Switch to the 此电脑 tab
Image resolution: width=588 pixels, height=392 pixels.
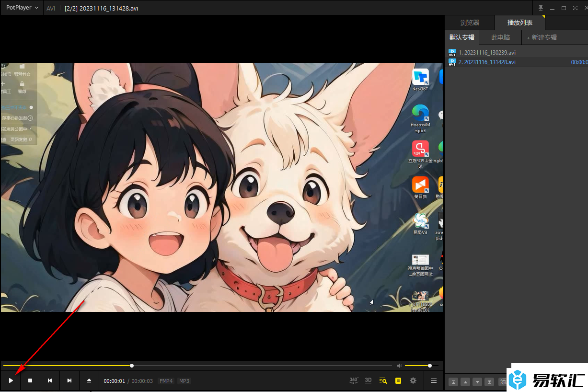pyautogui.click(x=500, y=37)
